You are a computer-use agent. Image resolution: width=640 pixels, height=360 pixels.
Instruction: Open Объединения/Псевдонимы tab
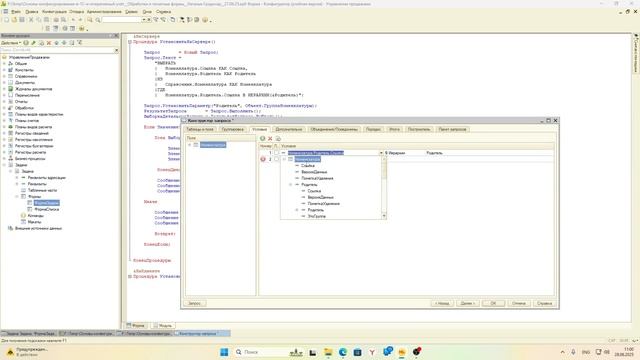pos(334,129)
